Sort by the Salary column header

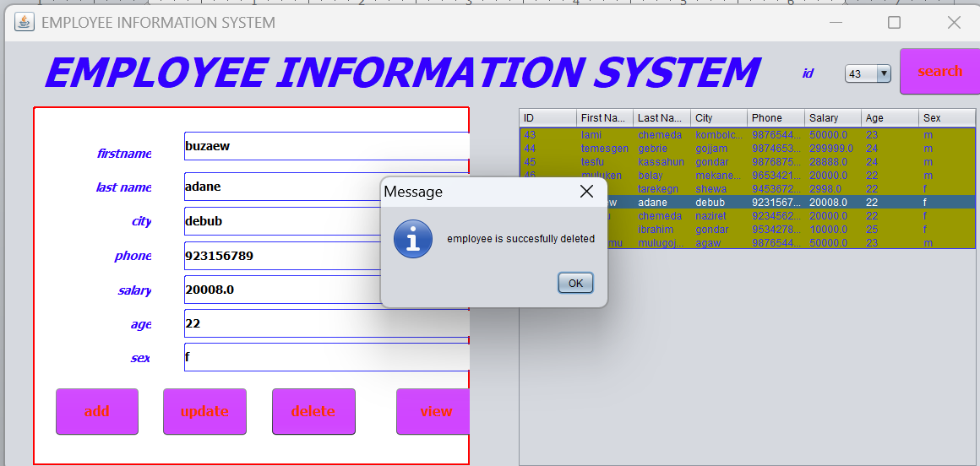click(x=832, y=118)
